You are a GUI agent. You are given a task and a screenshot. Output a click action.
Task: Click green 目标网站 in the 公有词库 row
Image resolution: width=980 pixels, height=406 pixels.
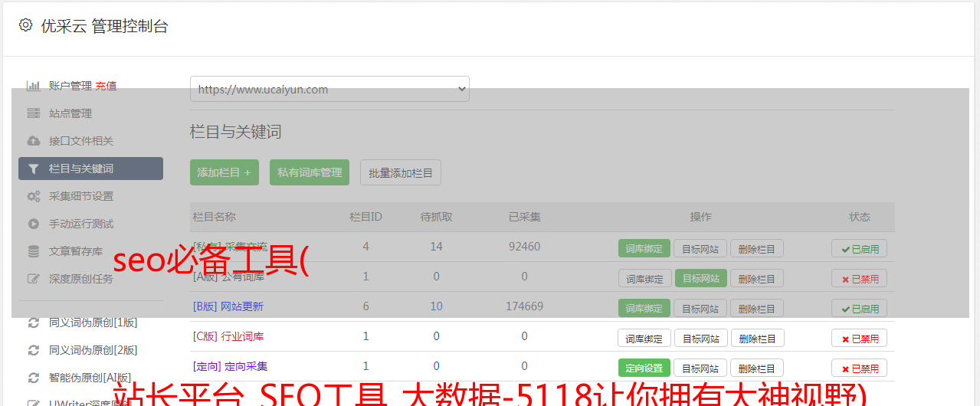(701, 278)
